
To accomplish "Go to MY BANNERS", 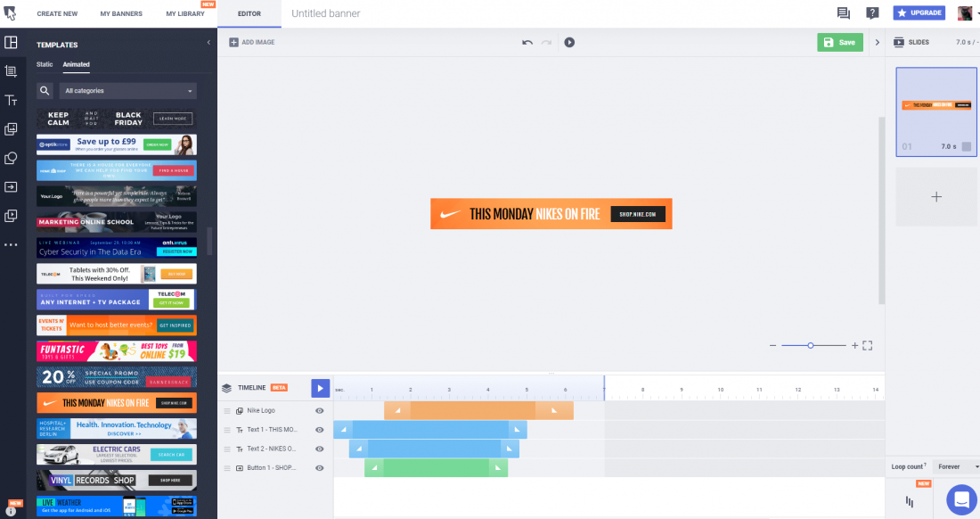I will click(x=121, y=13).
